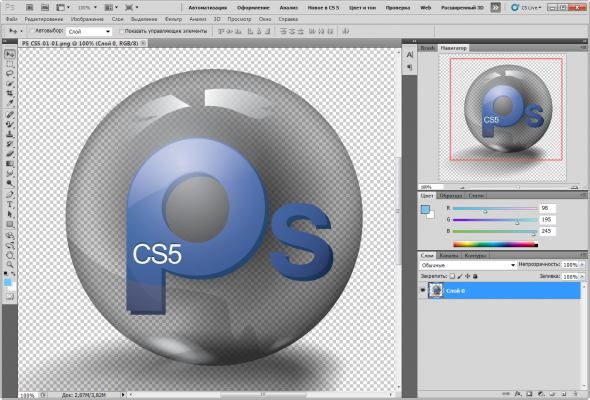Open the 100% zoom level dropdown
This screenshot has width=590, height=400.
(87, 7)
